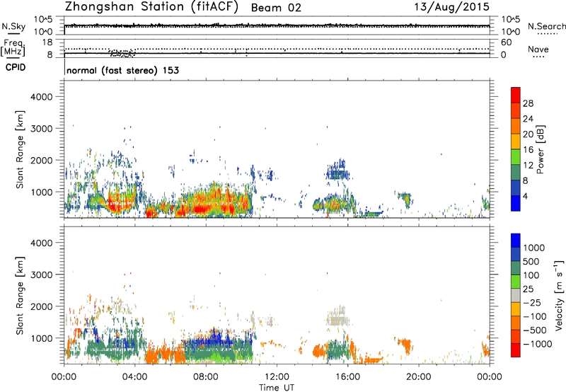Click the 'Velocity [m s-1]' colorbar title

tap(558, 295)
